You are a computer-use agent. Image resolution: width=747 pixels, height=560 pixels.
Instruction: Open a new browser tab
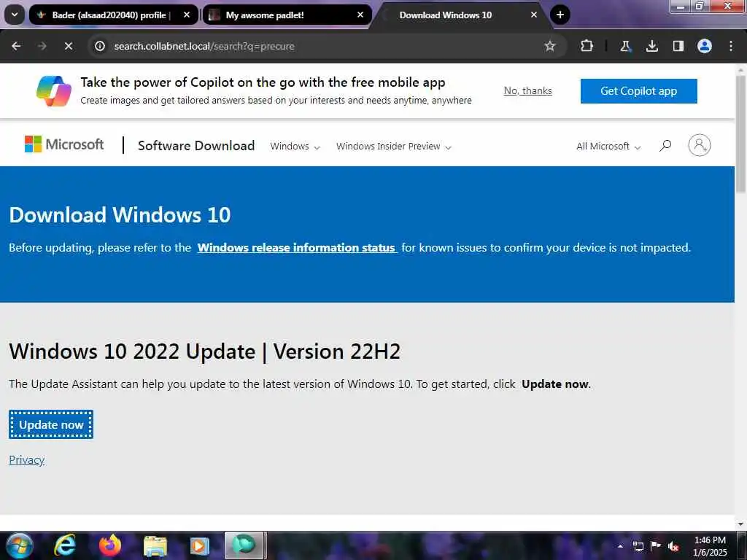560,15
